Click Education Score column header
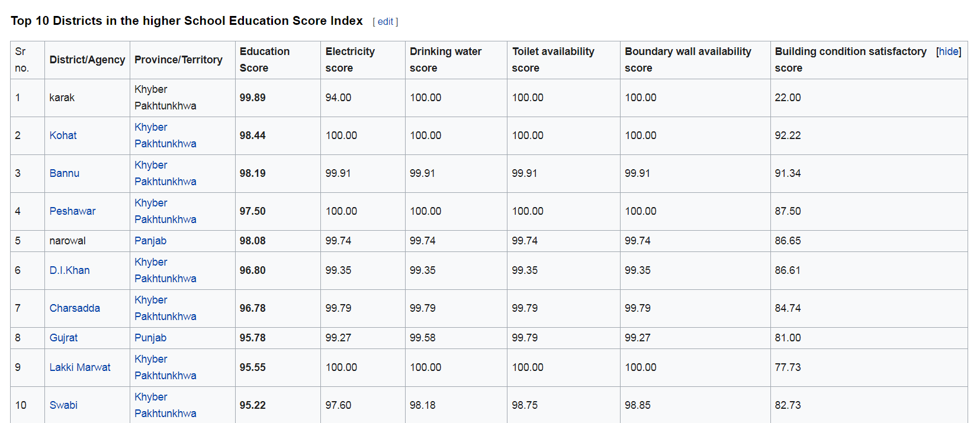Image resolution: width=980 pixels, height=423 pixels. tap(278, 60)
